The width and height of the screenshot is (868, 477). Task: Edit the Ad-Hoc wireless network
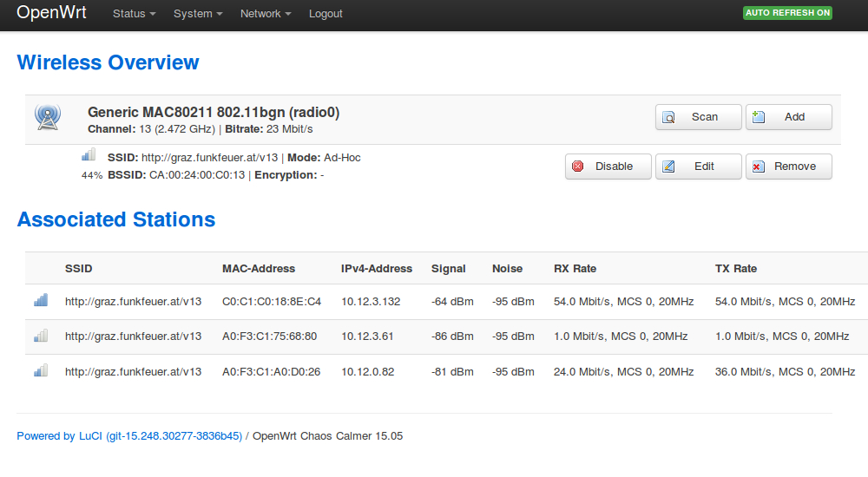click(698, 167)
